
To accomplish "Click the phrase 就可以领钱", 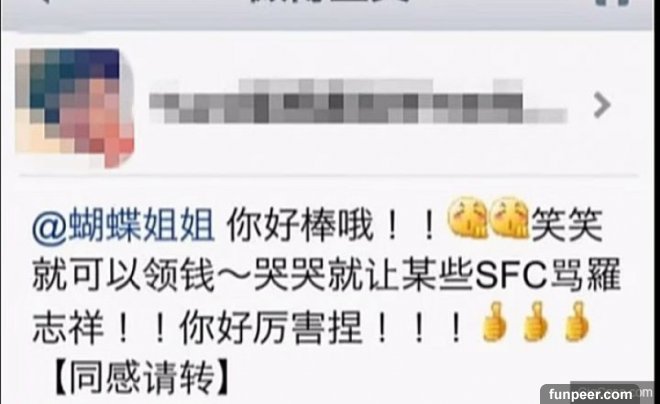I will click(x=124, y=276).
